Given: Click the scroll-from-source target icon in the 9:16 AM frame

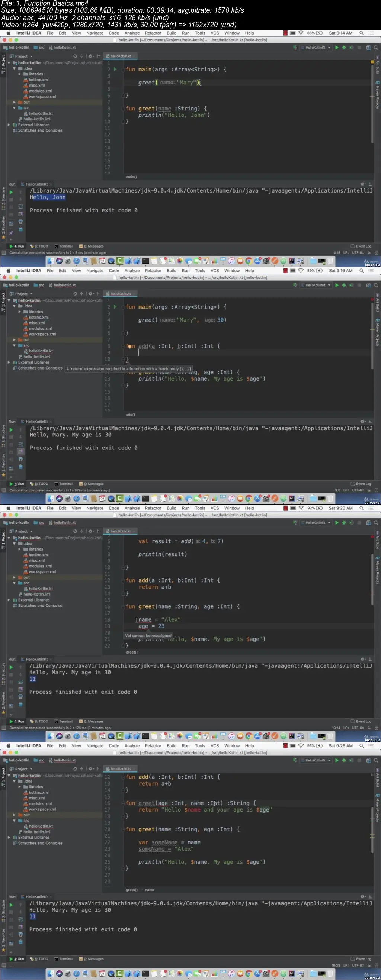Looking at the screenshot, I should (75, 294).
